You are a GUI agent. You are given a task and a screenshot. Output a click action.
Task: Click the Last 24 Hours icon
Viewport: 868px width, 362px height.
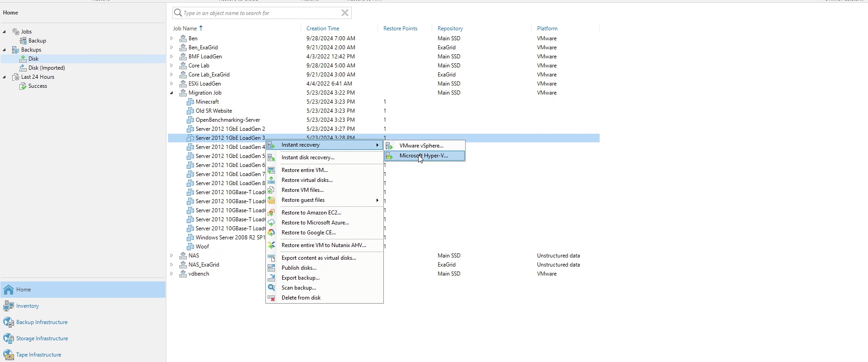point(15,77)
